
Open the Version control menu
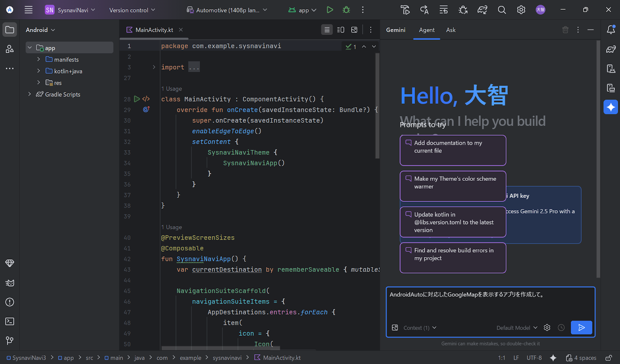tap(132, 10)
